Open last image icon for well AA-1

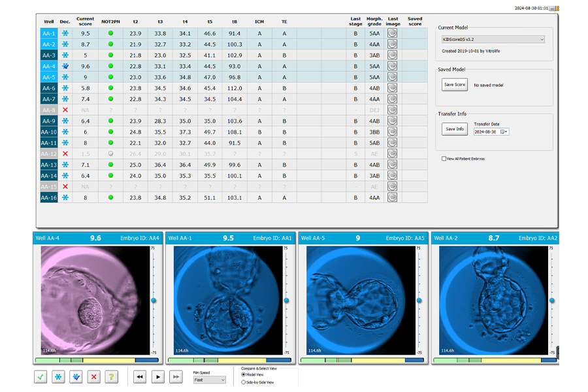tap(392, 33)
